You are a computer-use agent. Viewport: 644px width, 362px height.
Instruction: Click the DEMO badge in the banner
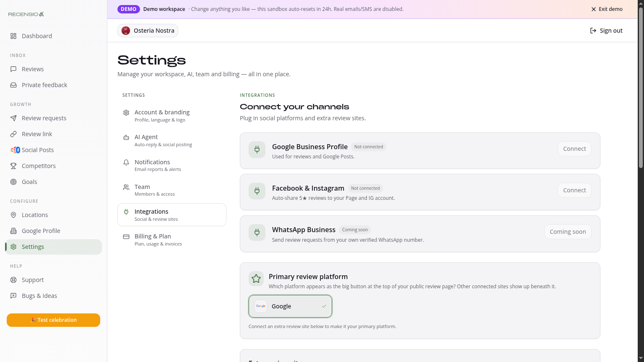(x=129, y=9)
